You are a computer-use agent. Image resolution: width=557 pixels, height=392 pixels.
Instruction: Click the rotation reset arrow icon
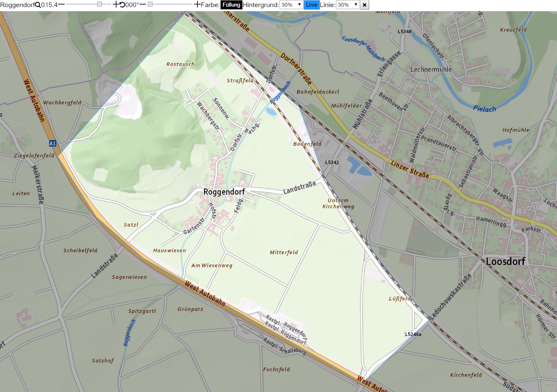click(122, 5)
